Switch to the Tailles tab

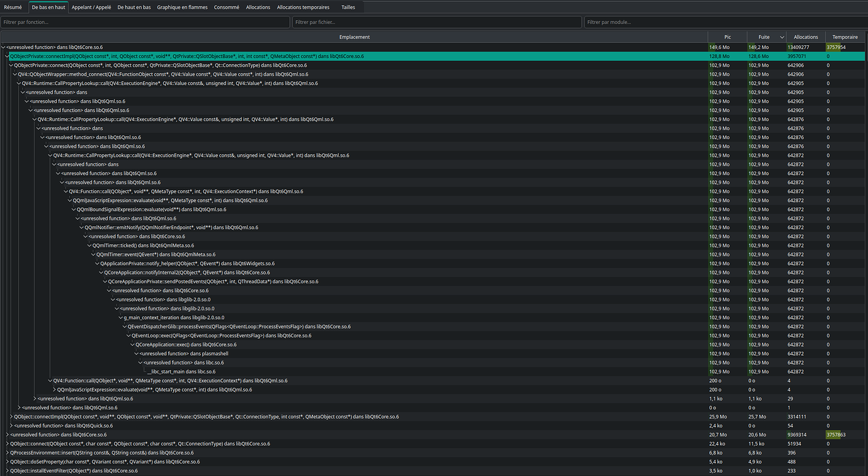coord(348,7)
